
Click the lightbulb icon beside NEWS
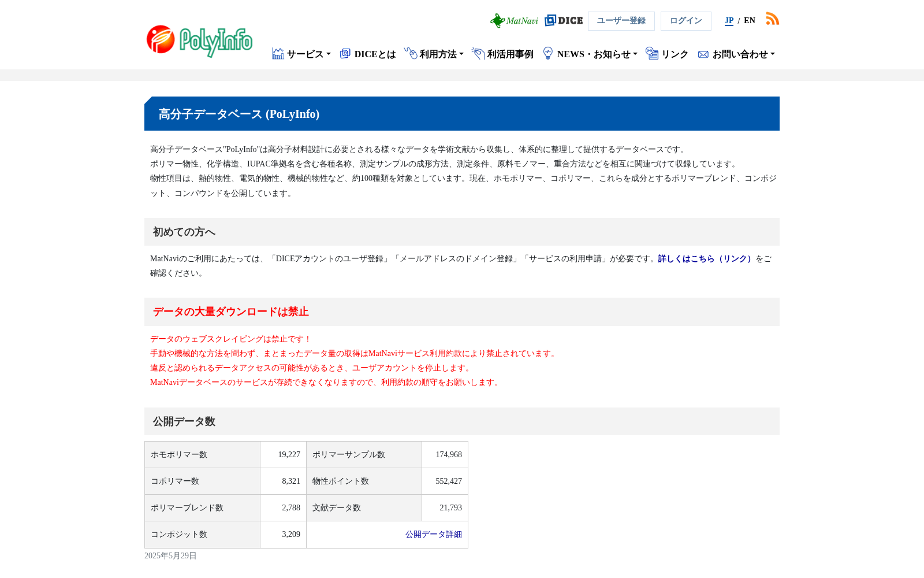[548, 53]
